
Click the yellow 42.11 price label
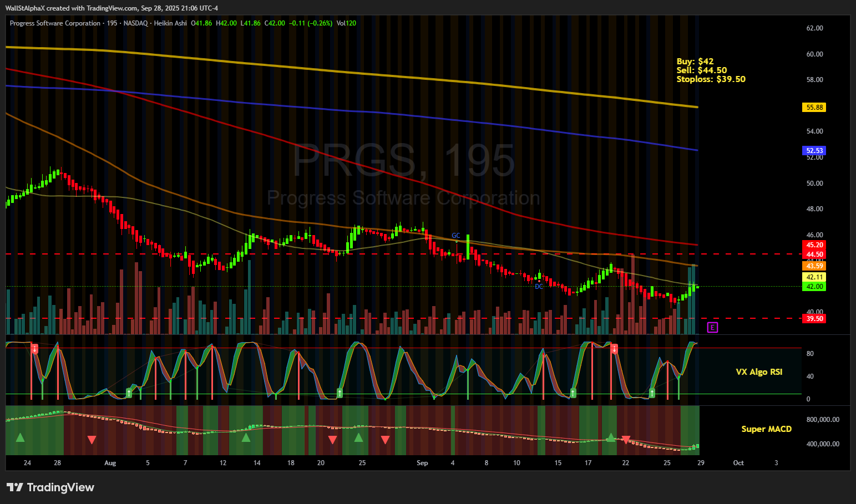coord(814,277)
